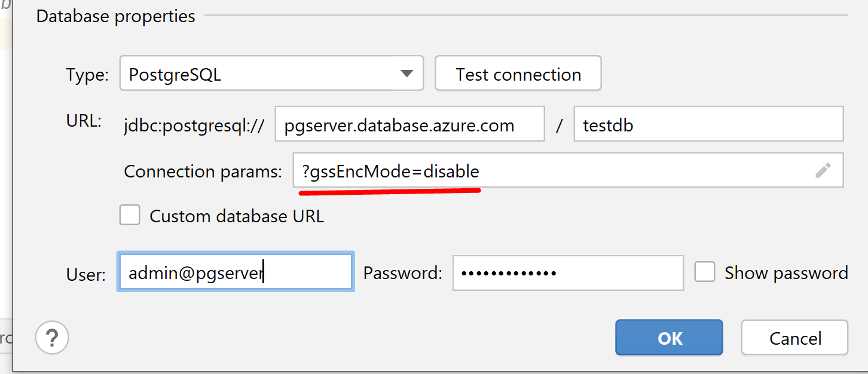The width and height of the screenshot is (868, 374).
Task: Click the jdbc:postgresql:// URL prefix text
Action: pos(194,125)
